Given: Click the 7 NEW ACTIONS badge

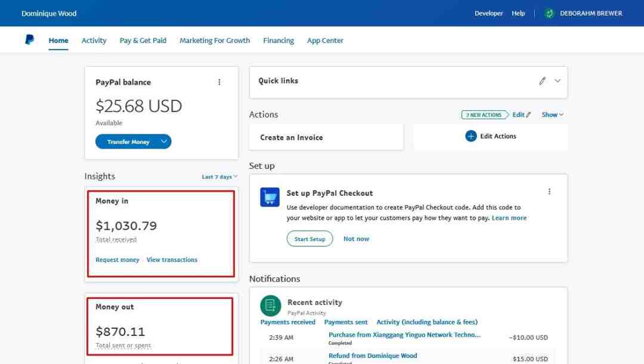Looking at the screenshot, I should [485, 115].
